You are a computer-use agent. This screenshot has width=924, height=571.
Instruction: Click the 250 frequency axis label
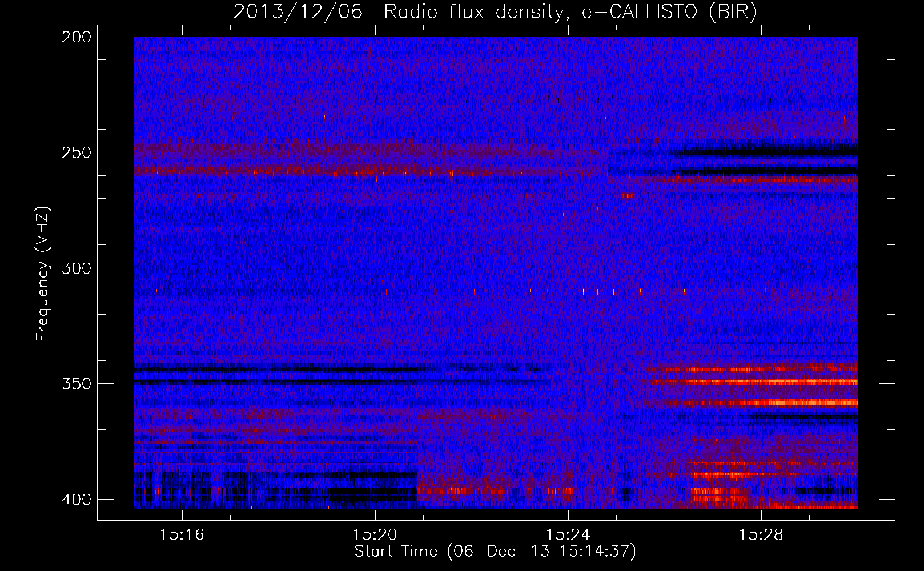(x=75, y=152)
